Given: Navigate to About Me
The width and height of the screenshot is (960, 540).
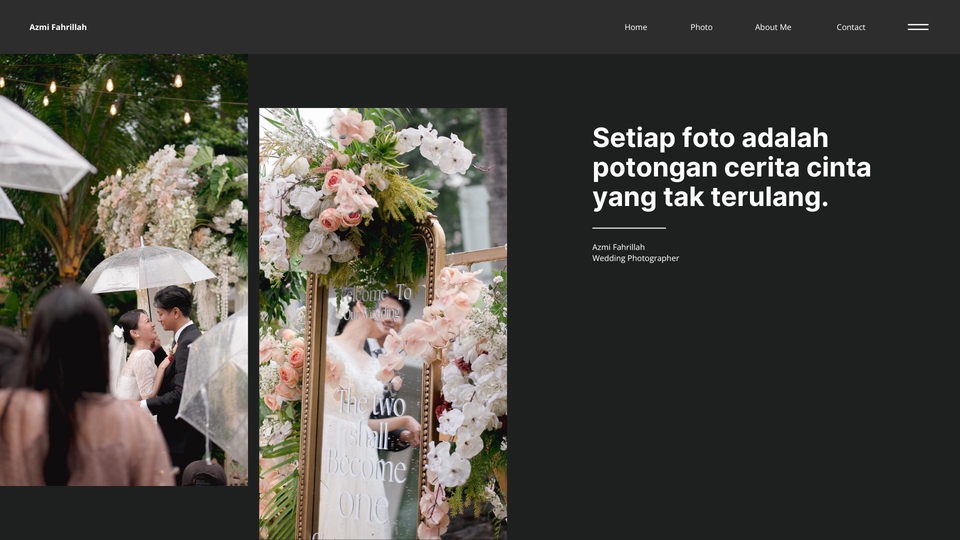Looking at the screenshot, I should tap(773, 27).
